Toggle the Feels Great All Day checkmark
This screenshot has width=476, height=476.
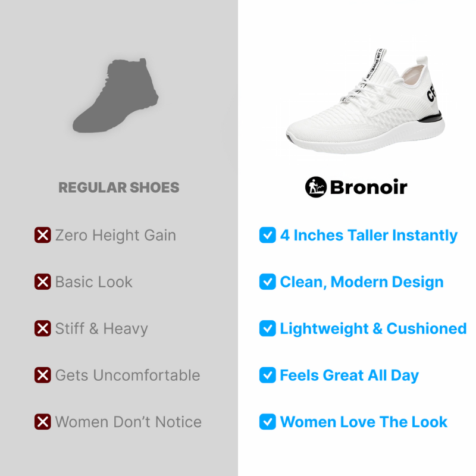tap(267, 375)
